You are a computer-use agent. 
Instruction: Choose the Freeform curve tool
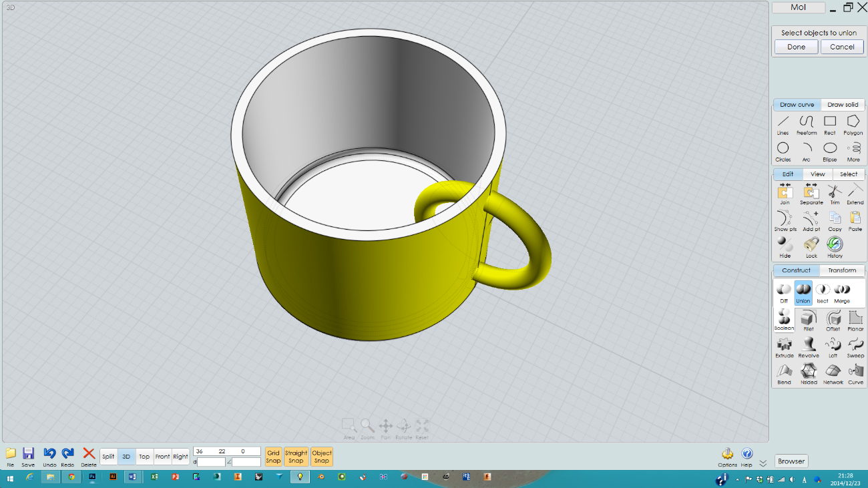click(x=807, y=124)
